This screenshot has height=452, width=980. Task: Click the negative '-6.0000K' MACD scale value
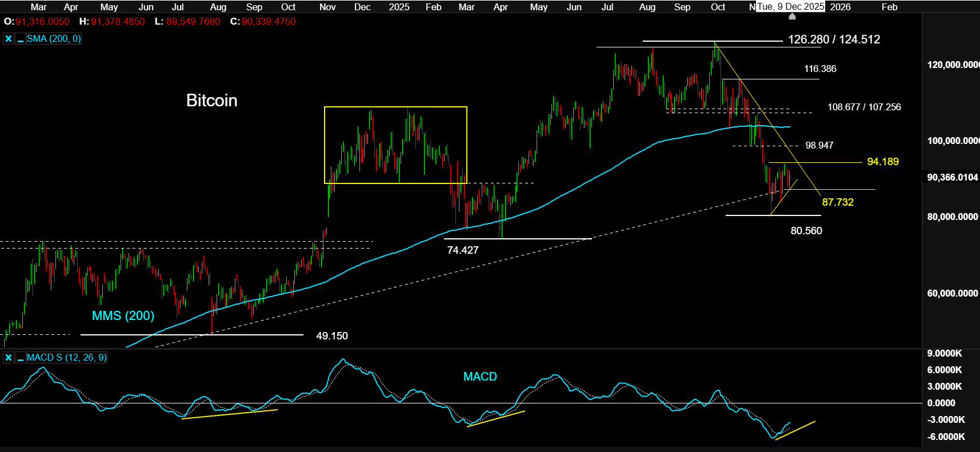click(946, 437)
